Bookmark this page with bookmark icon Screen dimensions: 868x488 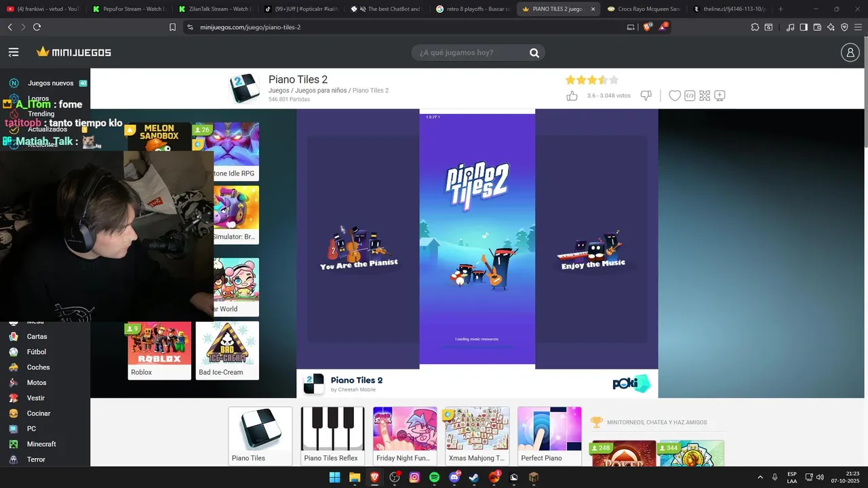172,27
